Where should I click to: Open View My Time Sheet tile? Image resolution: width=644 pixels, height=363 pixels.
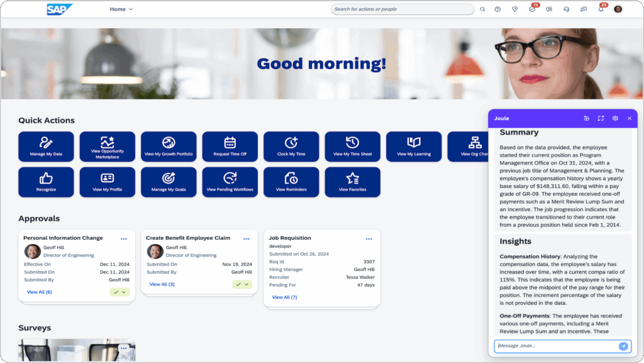pos(352,147)
